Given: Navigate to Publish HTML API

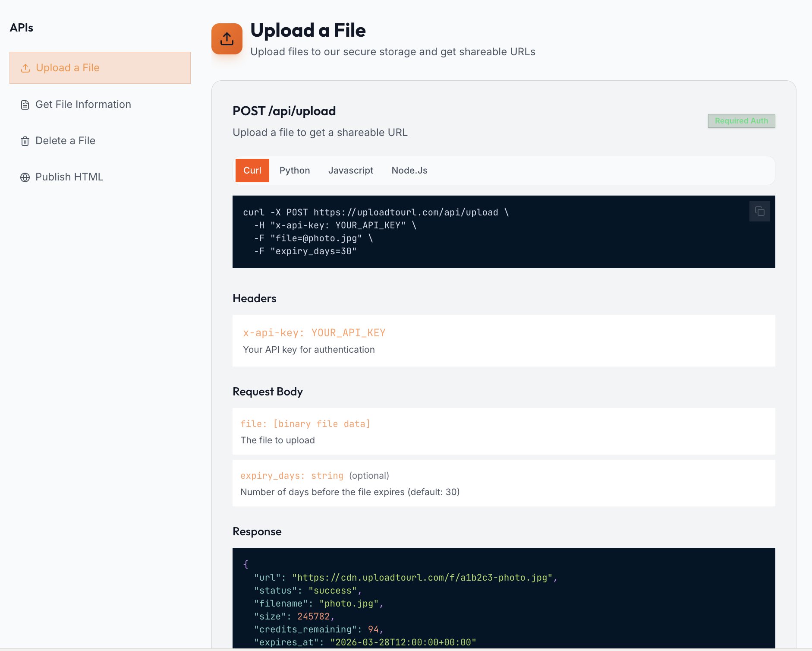Looking at the screenshot, I should click(100, 177).
